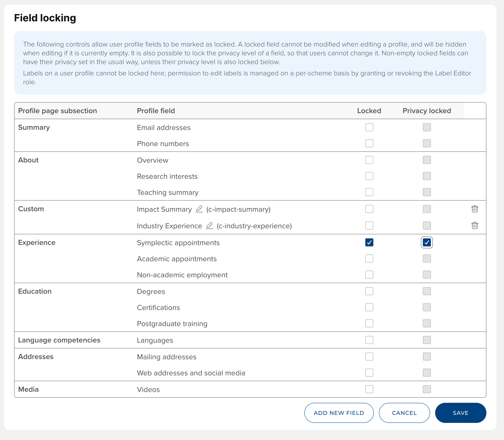Image resolution: width=504 pixels, height=440 pixels.
Task: Edit the Impact Summary field name
Action: pyautogui.click(x=199, y=209)
